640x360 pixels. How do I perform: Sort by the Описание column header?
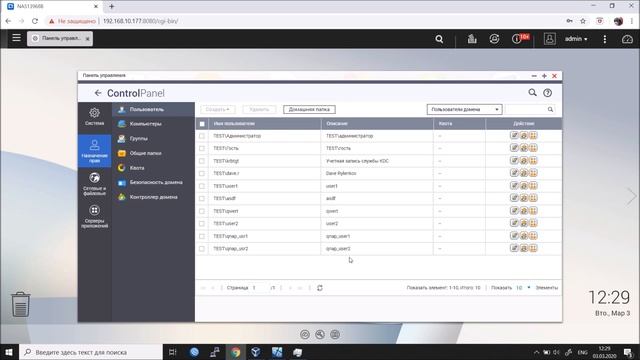(x=377, y=124)
